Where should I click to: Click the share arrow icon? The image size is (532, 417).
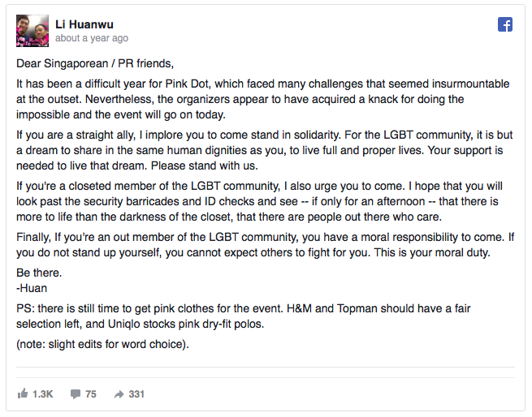click(x=119, y=393)
